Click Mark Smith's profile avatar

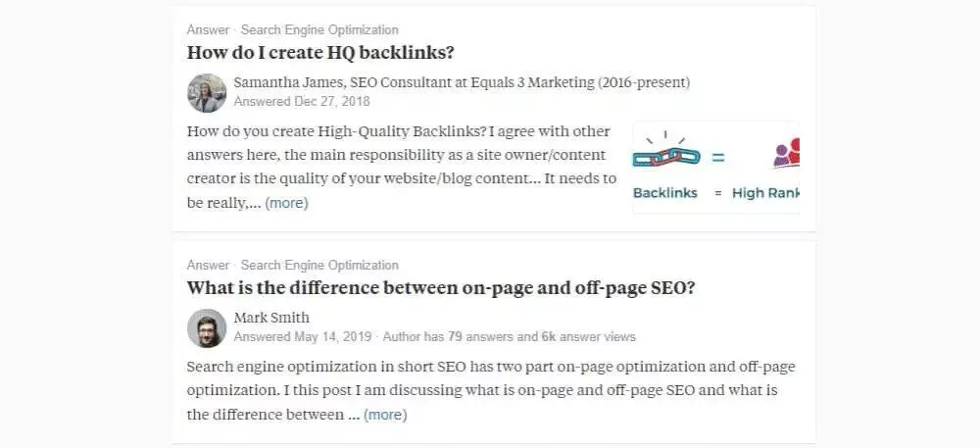point(207,327)
